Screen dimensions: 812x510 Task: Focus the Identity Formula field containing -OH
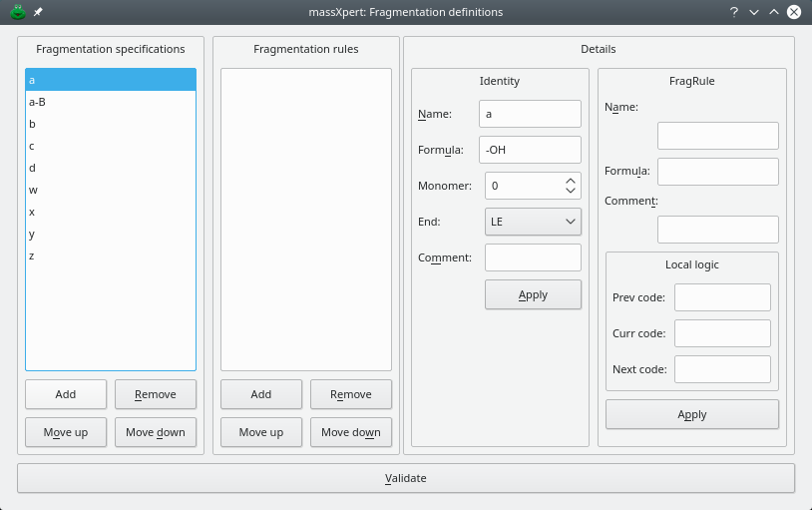point(530,150)
